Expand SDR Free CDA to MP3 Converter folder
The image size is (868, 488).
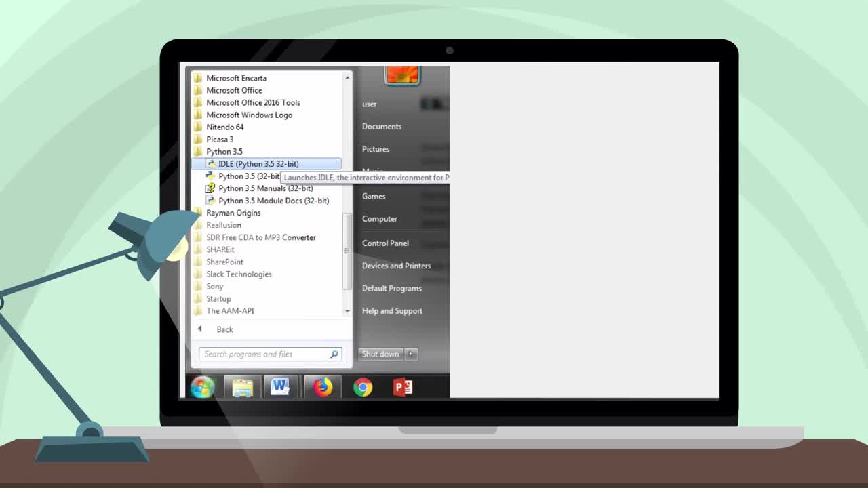261,237
